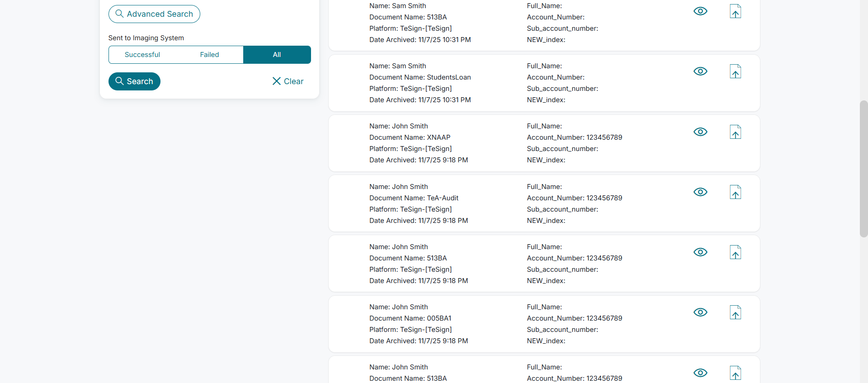This screenshot has width=868, height=383.
Task: Upload the StudentsLoan document to imaging
Action: click(x=736, y=71)
